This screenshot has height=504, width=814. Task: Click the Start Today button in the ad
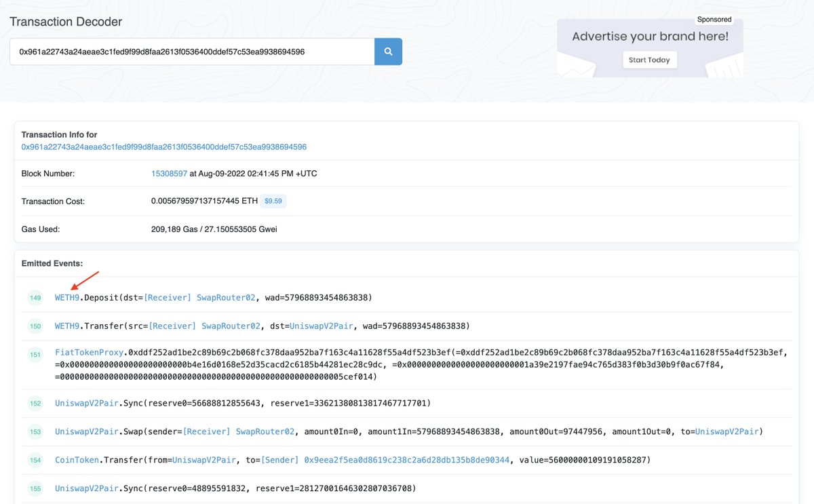coord(649,60)
